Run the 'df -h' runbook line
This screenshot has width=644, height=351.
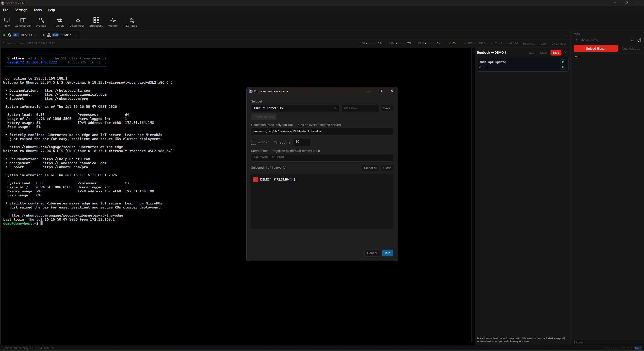[x=563, y=67]
